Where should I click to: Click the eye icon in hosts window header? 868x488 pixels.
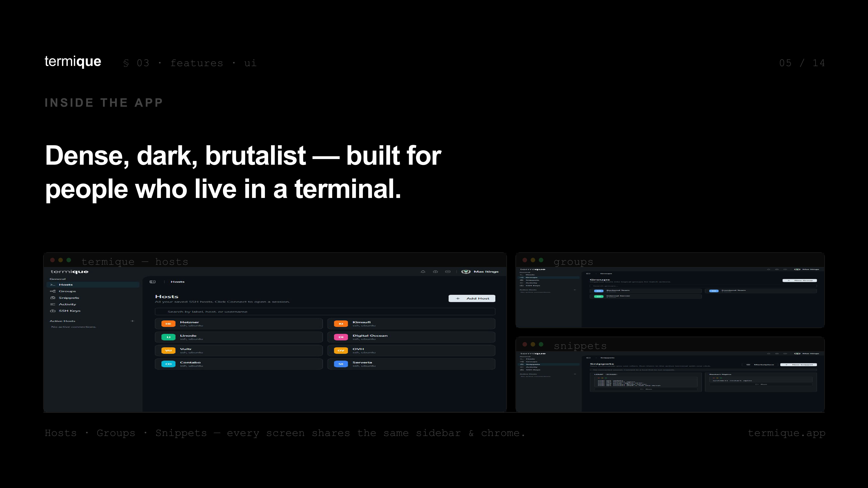click(447, 271)
